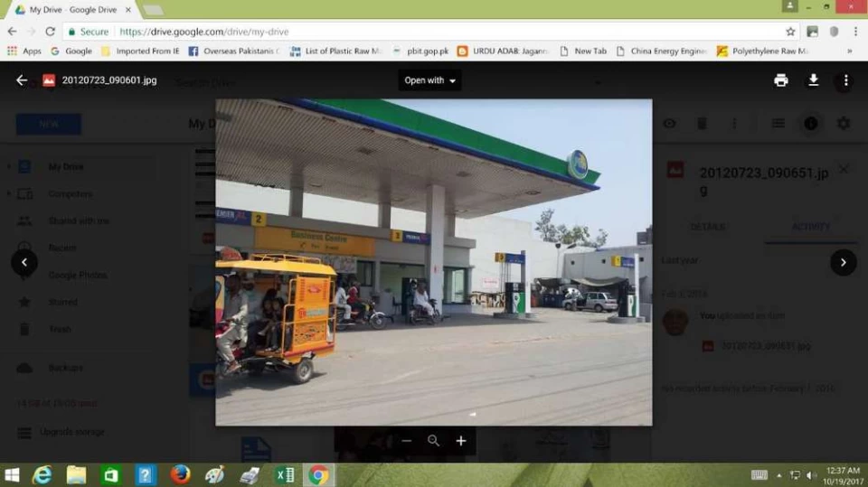
Task: Bookmark this page with the star
Action: pyautogui.click(x=790, y=32)
